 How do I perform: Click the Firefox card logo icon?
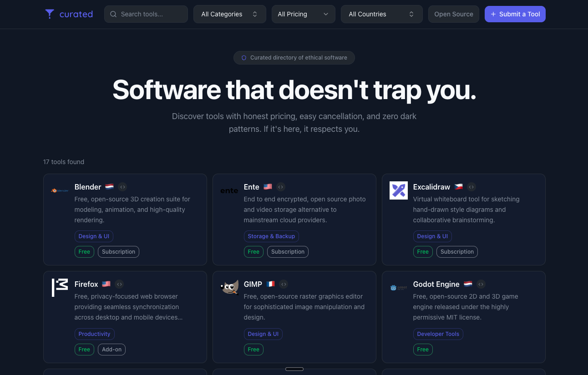[x=60, y=288]
